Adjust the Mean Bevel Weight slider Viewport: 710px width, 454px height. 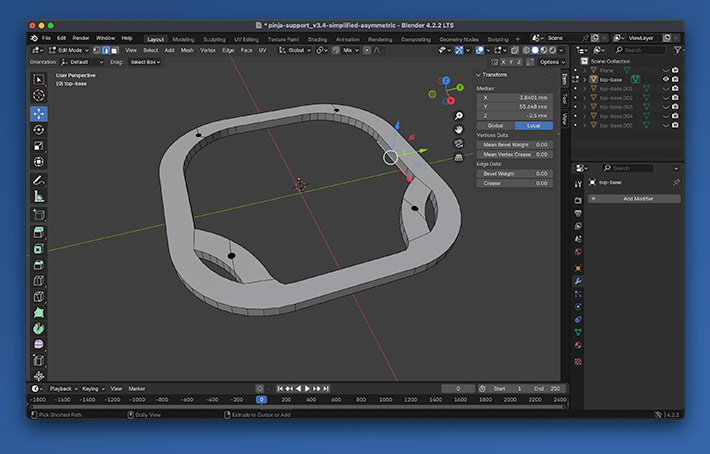tap(515, 144)
